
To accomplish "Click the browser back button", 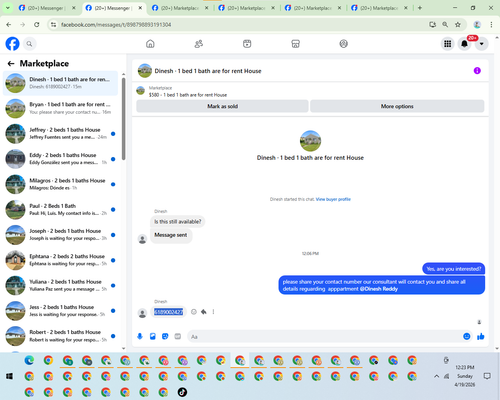I will (x=9, y=25).
